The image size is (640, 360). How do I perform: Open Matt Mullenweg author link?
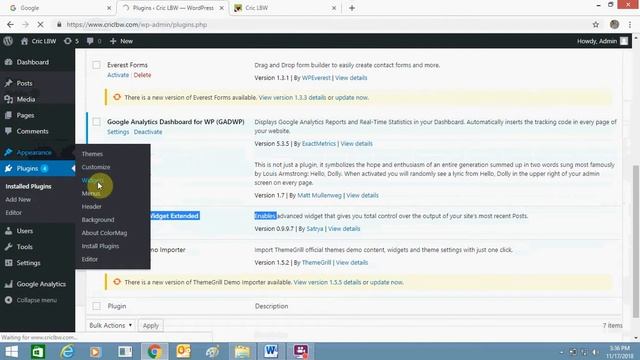(x=319, y=196)
